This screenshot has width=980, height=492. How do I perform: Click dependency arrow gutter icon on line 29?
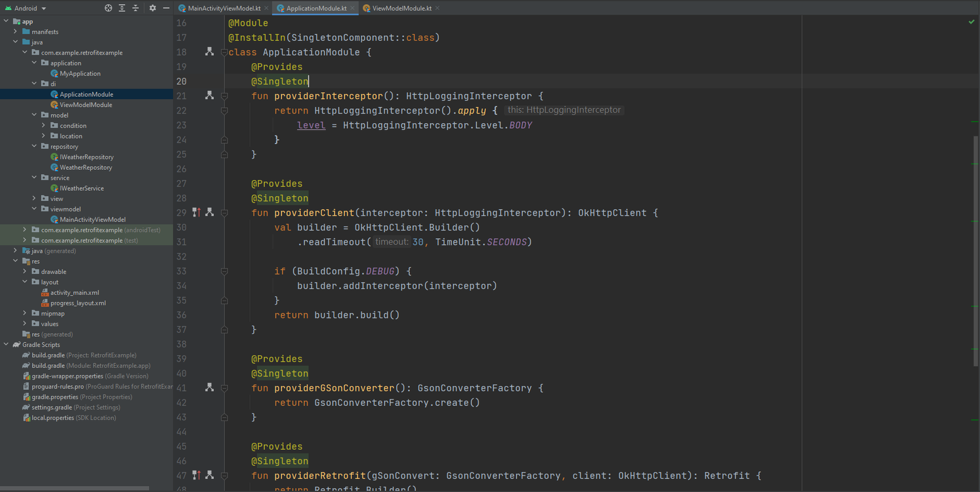[x=197, y=212]
